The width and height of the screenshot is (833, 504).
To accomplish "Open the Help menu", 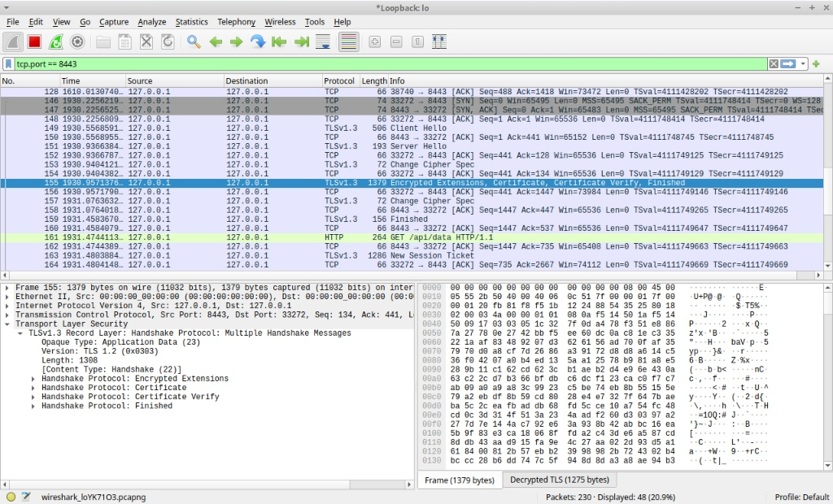I will (x=342, y=22).
